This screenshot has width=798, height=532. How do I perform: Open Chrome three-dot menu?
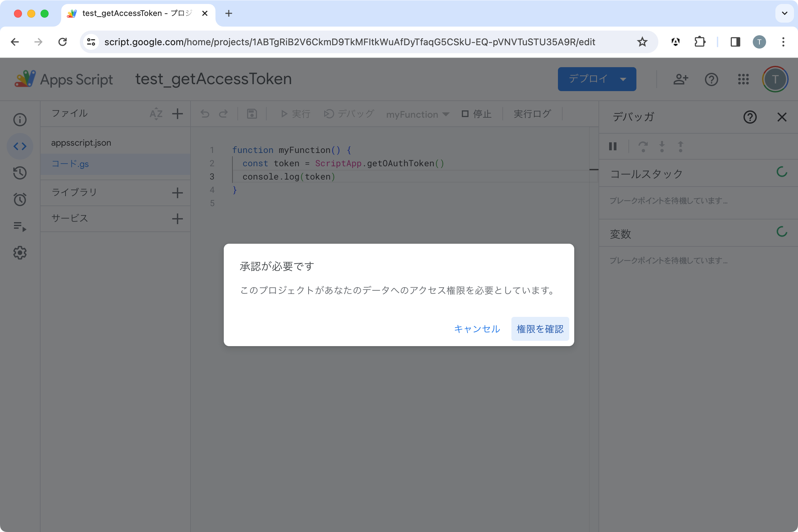(783, 42)
